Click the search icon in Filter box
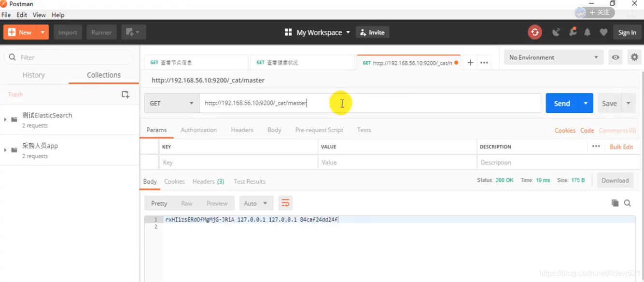This screenshot has width=644, height=282. pos(13,57)
